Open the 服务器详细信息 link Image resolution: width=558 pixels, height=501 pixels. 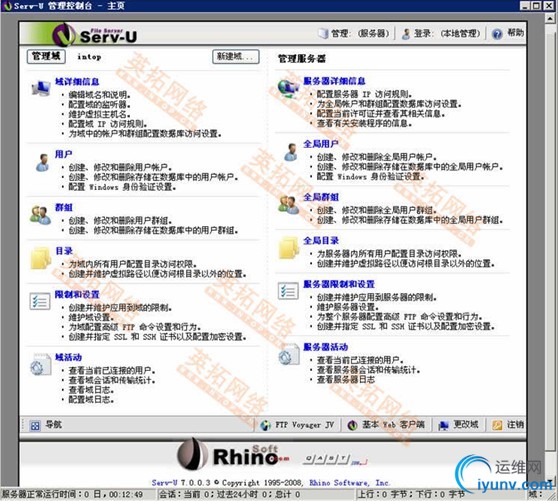coord(335,81)
